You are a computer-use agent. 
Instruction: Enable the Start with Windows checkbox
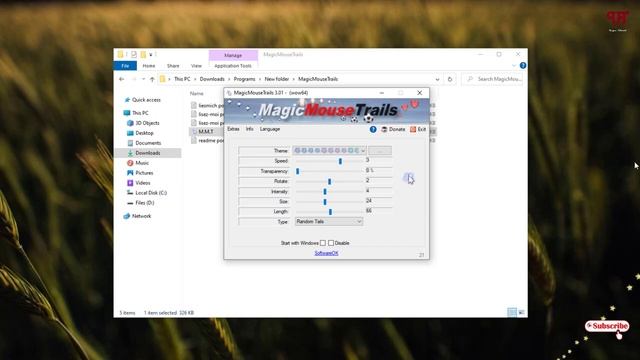(323, 243)
